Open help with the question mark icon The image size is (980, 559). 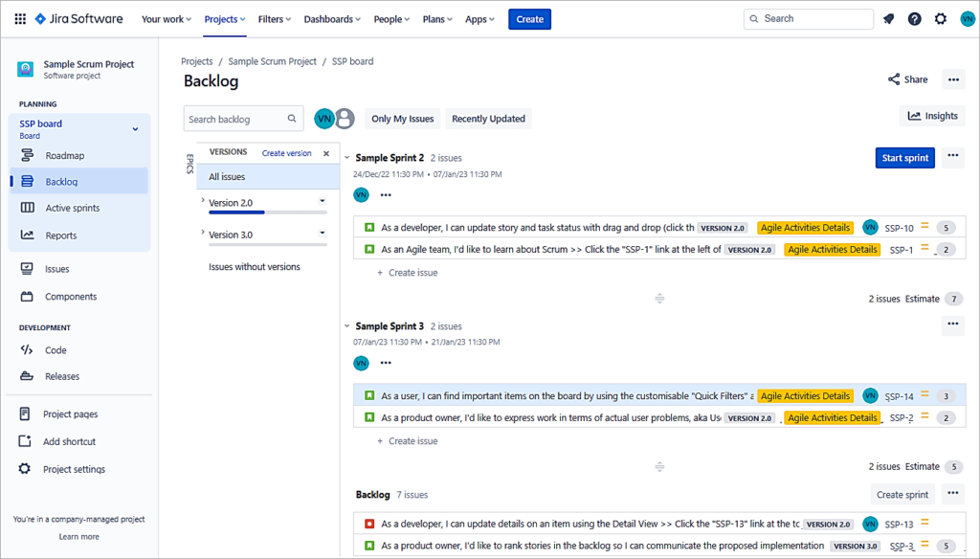[x=914, y=18]
